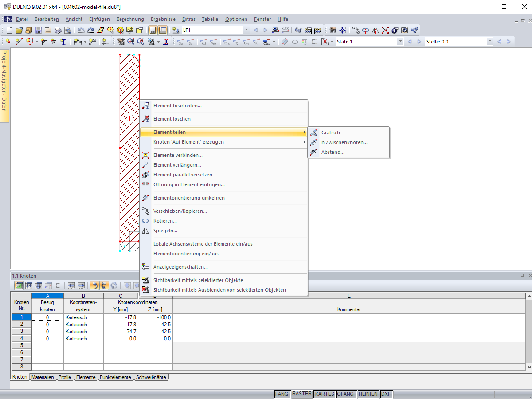Toggle KARTES in the status bar
This screenshot has height=399, width=532.
pos(325,394)
